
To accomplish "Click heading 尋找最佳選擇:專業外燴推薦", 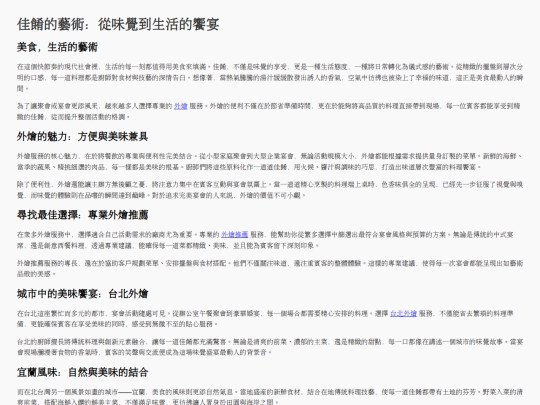I will pyautogui.click(x=82, y=215).
